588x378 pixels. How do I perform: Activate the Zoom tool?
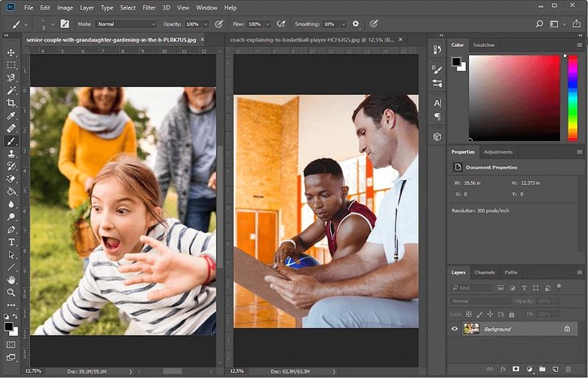point(11,292)
